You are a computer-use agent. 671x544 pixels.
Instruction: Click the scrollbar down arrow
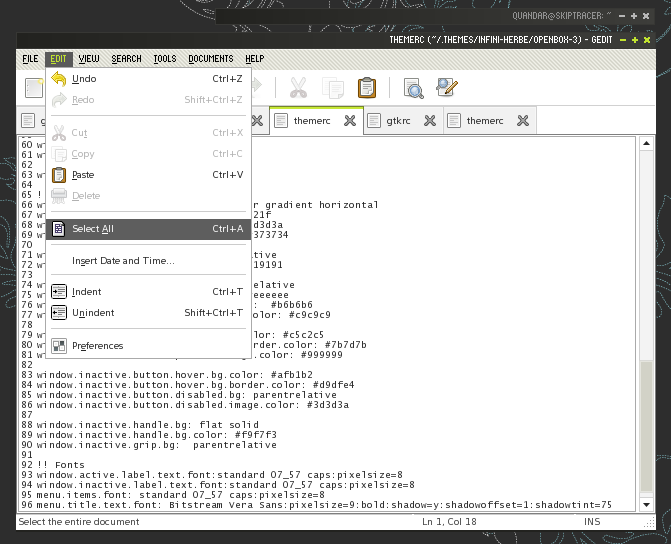pos(646,505)
